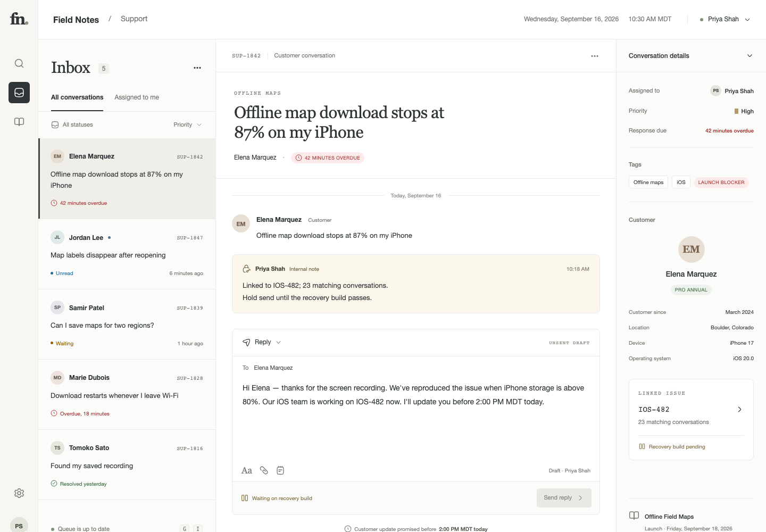Screen dimensions: 766x532
Task: Switch to All conversations tab
Action: pos(77,97)
